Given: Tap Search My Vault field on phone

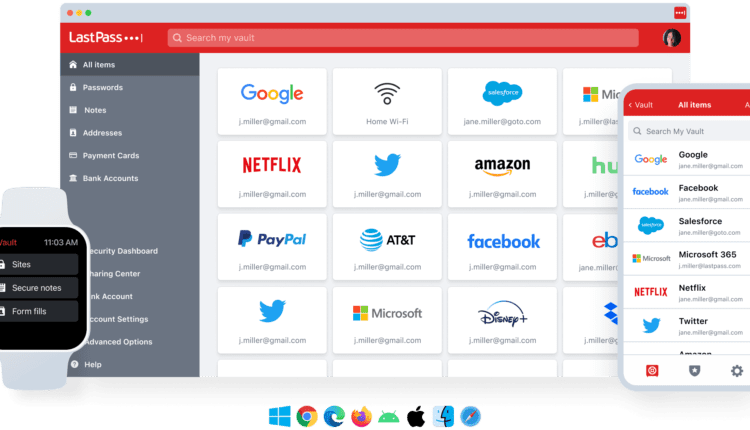Looking at the screenshot, I should pos(689,131).
